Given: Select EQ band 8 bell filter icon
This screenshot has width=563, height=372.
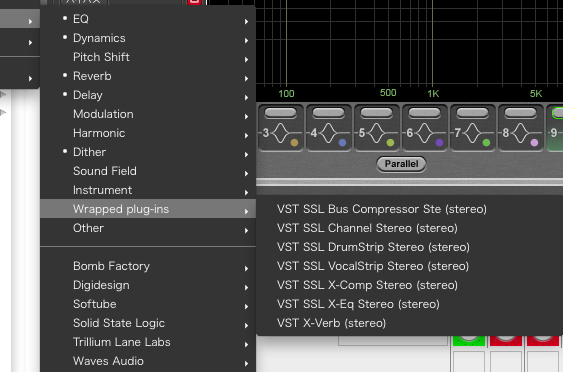Looking at the screenshot, I should point(520,133).
